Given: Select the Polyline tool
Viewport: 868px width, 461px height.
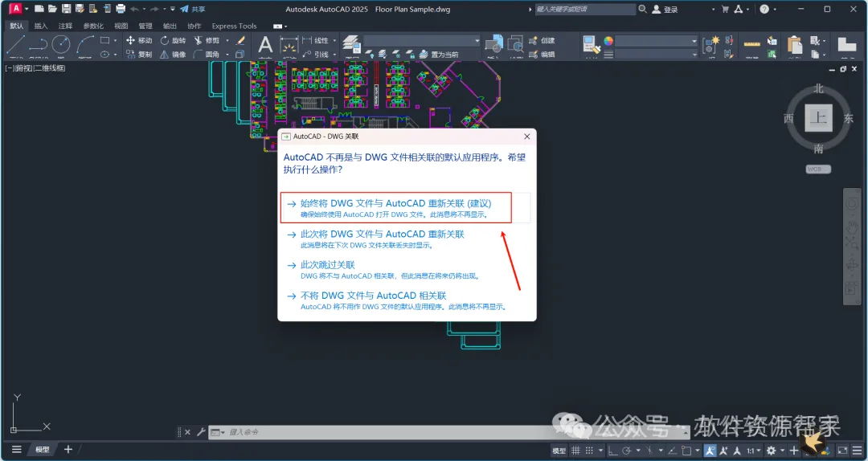Looking at the screenshot, I should [x=39, y=46].
